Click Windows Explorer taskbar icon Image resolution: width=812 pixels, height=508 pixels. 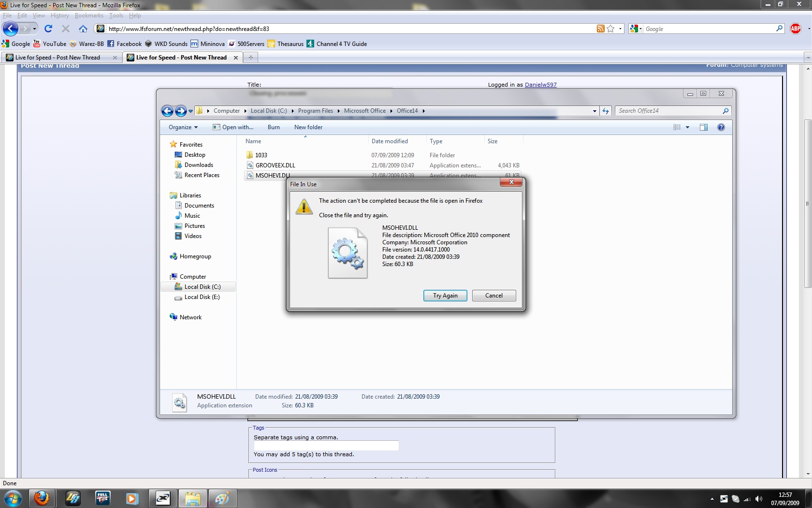[x=192, y=498]
